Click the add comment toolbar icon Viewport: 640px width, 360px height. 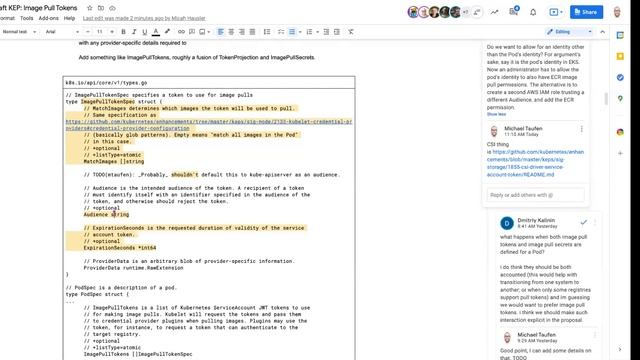click(192, 32)
